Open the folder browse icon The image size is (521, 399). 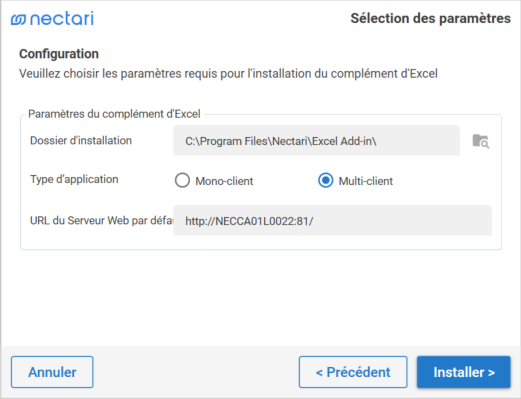[x=481, y=141]
